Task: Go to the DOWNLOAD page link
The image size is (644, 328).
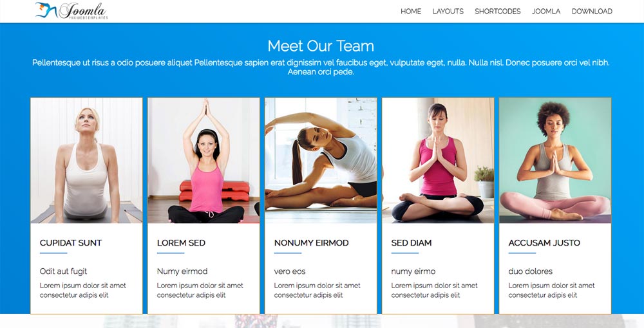Action: click(x=592, y=12)
